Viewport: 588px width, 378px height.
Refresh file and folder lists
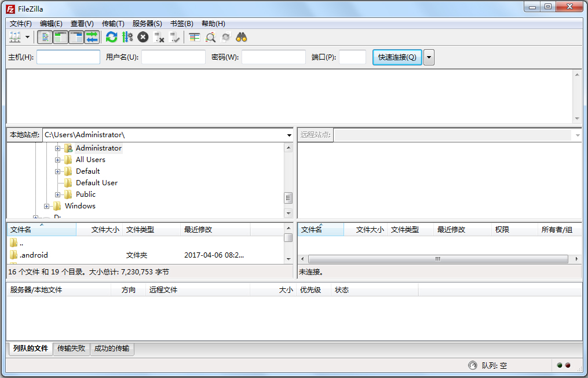[111, 37]
